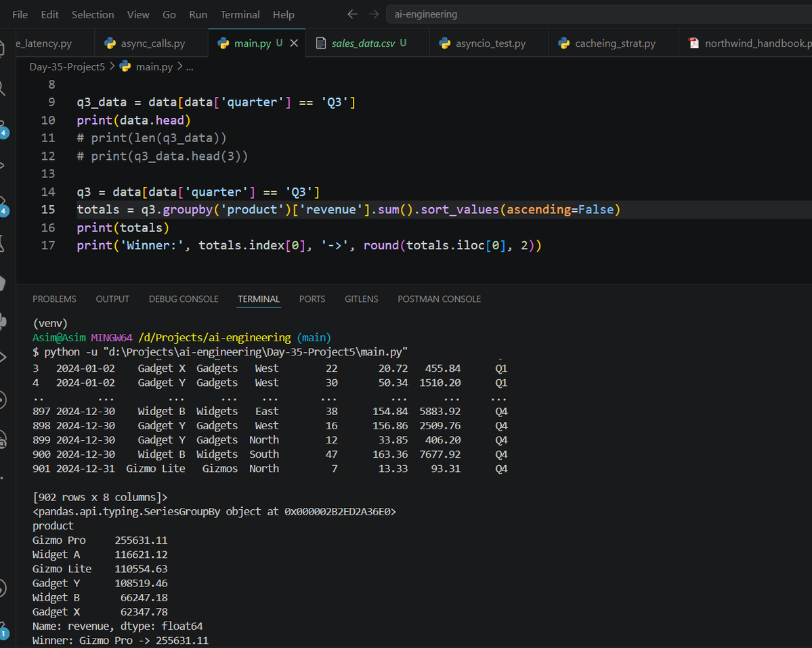Open the Edit menu
The width and height of the screenshot is (812, 648).
(x=49, y=14)
